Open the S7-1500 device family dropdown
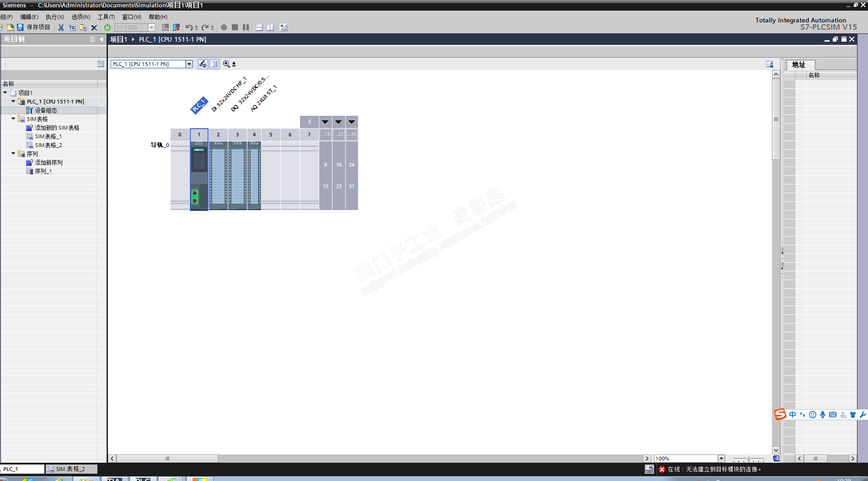 coord(151,27)
